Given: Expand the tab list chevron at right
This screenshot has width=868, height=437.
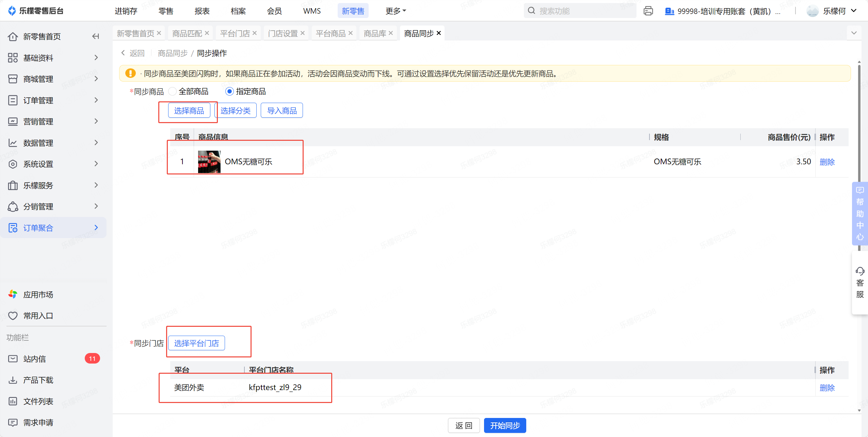Looking at the screenshot, I should [x=854, y=33].
